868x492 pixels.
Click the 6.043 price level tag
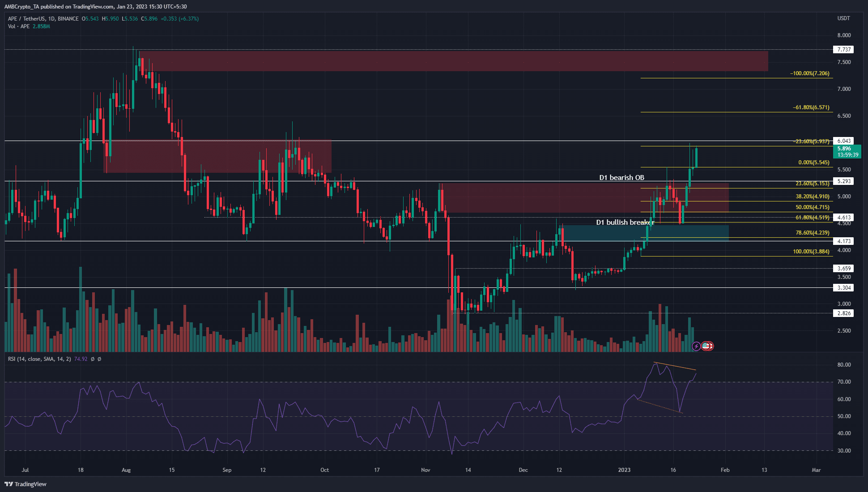844,141
